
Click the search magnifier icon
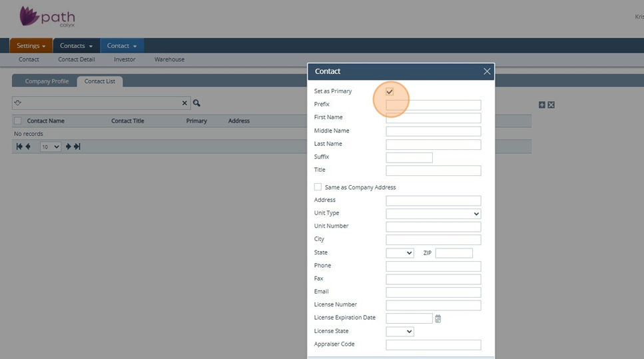(196, 103)
